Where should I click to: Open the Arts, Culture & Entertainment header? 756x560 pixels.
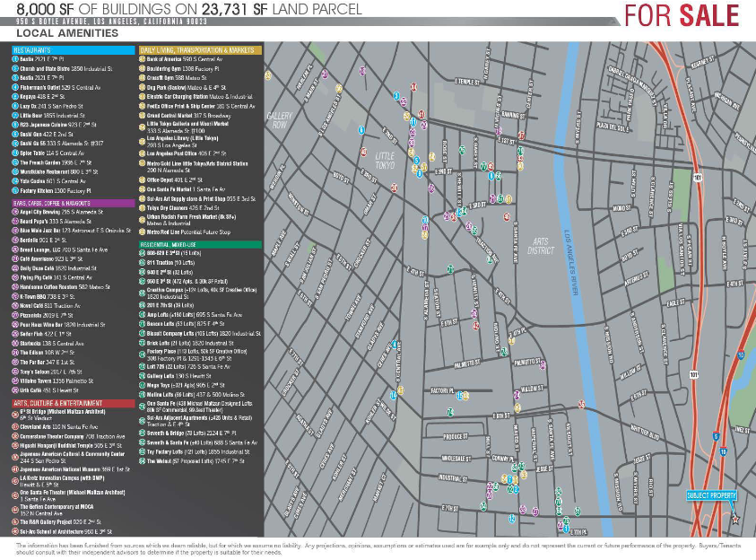58,404
